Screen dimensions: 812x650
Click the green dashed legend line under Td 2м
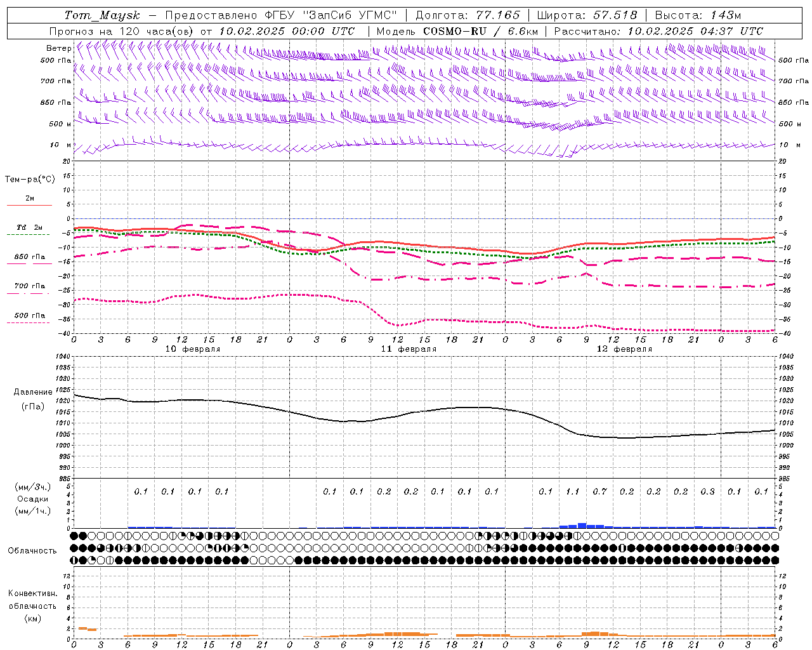28,235
